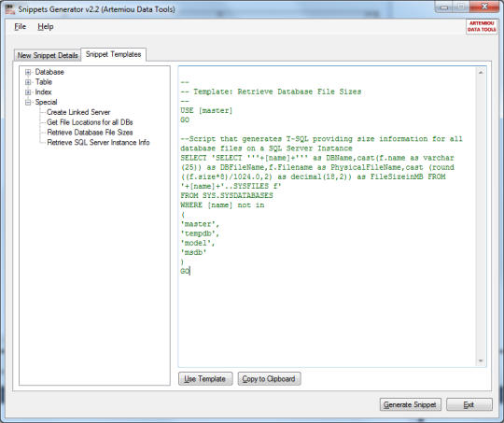This screenshot has height=423, width=504.
Task: Click the 'tempdb' line in code
Action: 200,233
